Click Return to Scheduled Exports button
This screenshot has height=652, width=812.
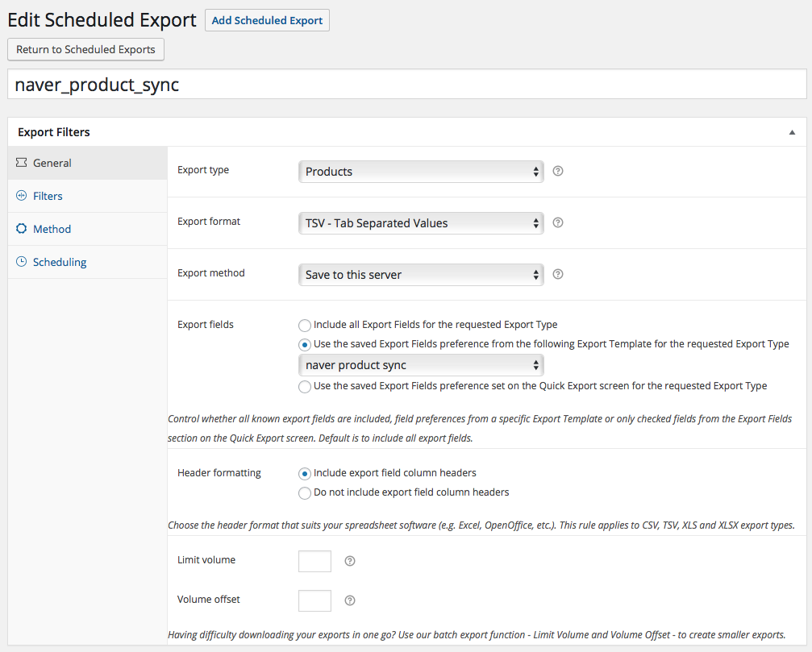[85, 49]
